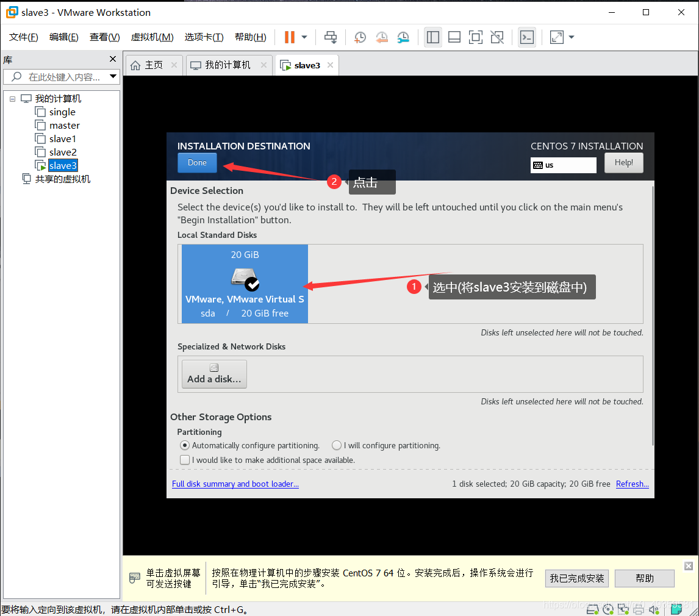Open the 文件(F) menu
The image size is (699, 616).
[24, 37]
